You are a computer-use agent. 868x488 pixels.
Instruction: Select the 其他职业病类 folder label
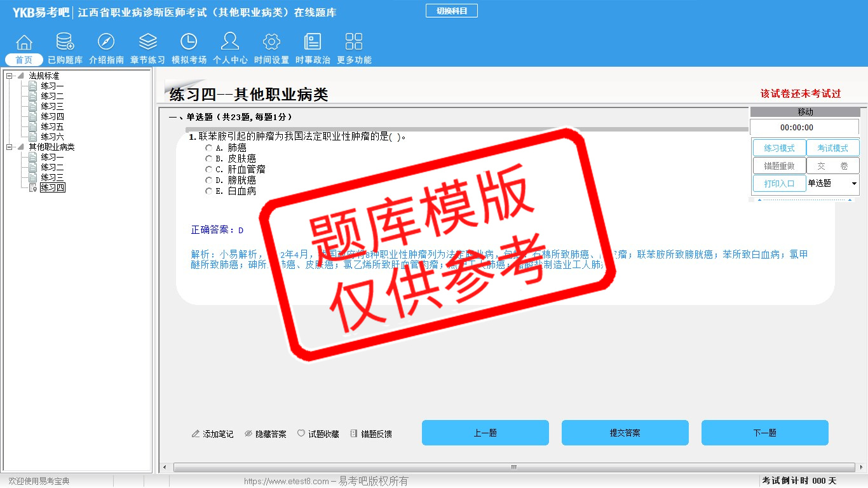pyautogui.click(x=51, y=147)
